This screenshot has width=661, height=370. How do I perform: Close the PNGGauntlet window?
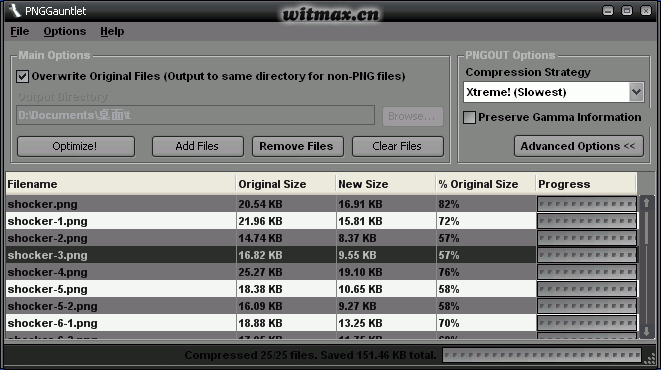(646, 11)
